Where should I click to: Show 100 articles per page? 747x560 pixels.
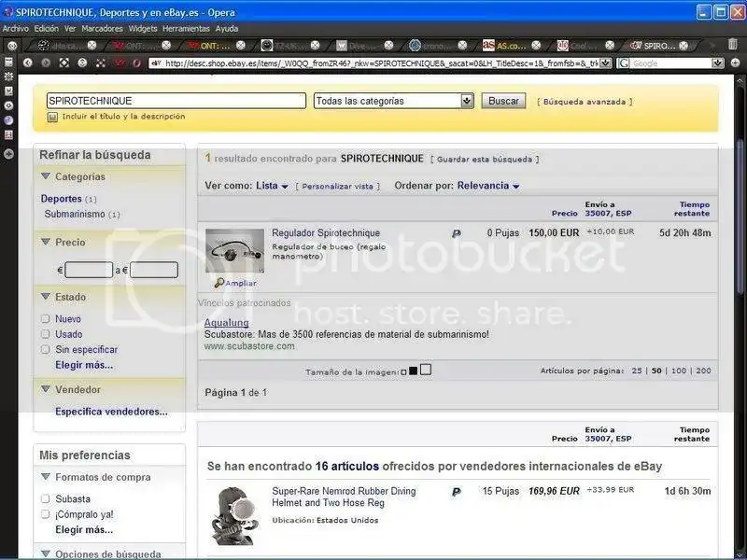click(679, 371)
